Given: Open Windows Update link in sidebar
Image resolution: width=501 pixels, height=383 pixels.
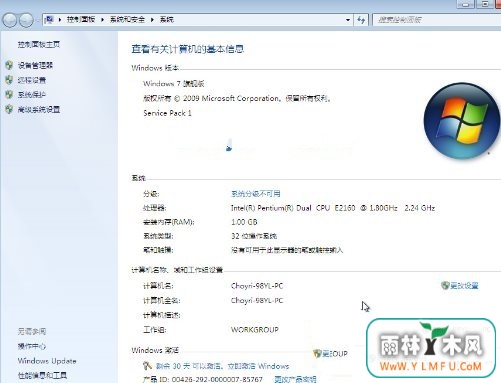Looking at the screenshot, I should (x=47, y=361).
